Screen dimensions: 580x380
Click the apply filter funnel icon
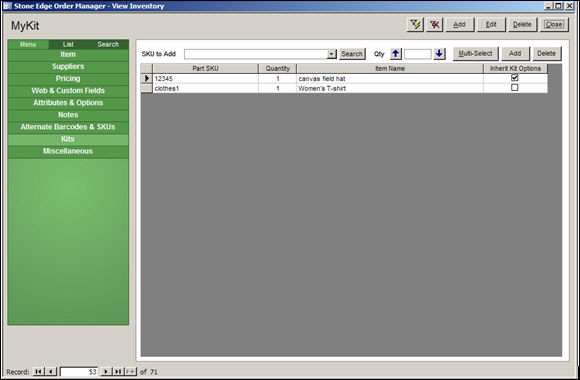pos(415,25)
